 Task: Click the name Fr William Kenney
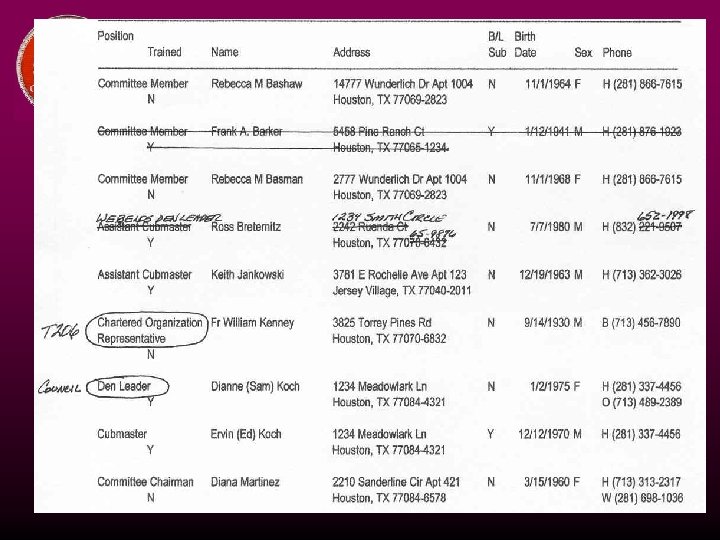click(x=252, y=323)
